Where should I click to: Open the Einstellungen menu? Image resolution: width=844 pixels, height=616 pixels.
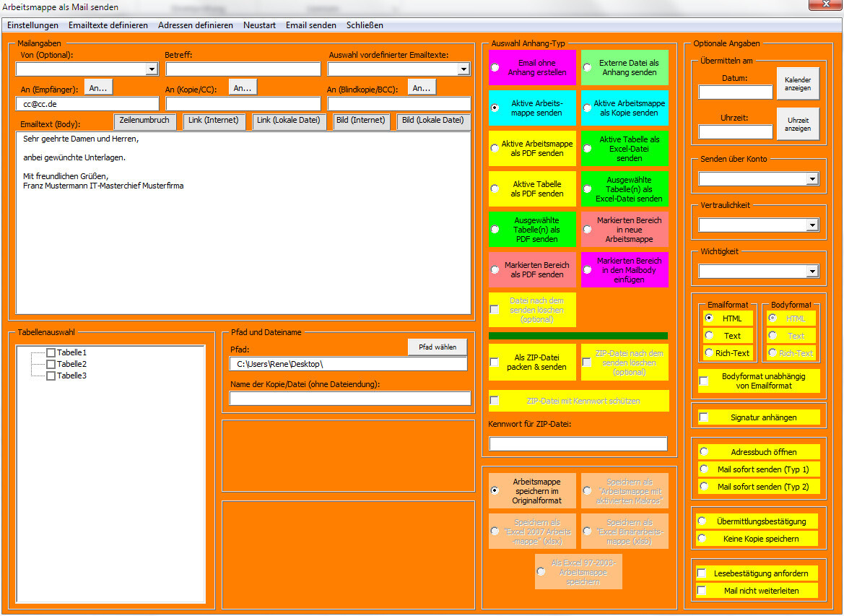(x=32, y=25)
